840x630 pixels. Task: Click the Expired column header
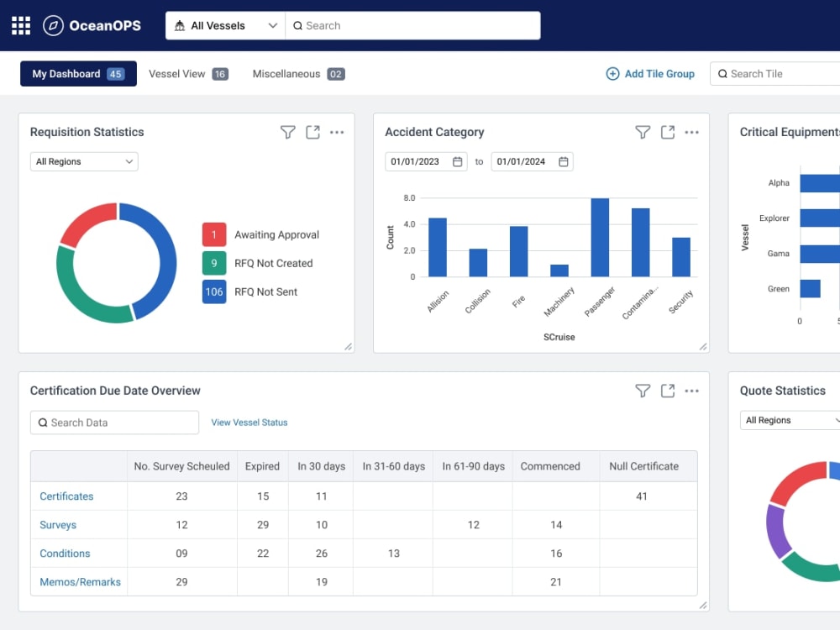262,466
